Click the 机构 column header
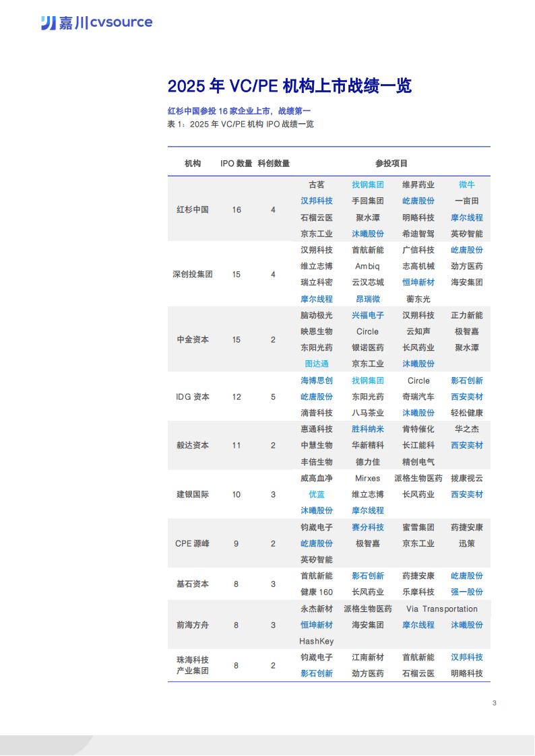 193,164
